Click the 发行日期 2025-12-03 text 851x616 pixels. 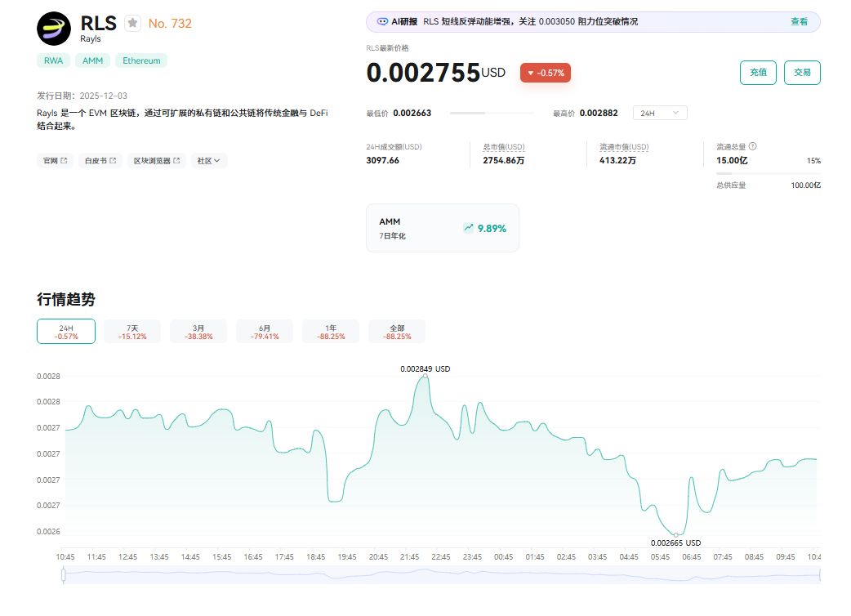click(82, 96)
